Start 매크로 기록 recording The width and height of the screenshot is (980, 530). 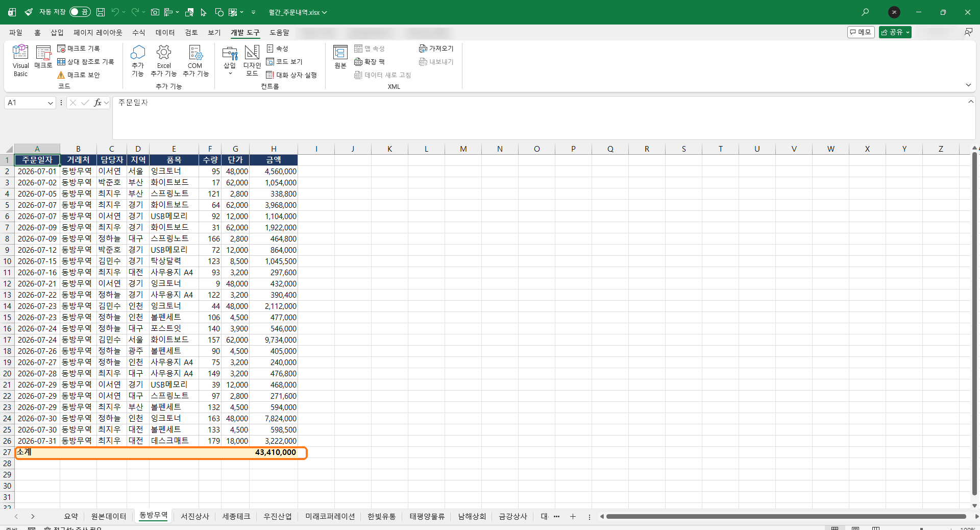(79, 49)
